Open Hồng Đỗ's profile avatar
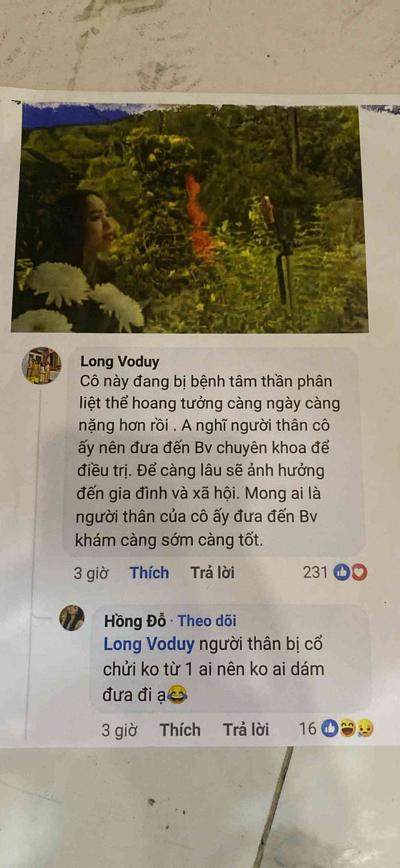Viewport: 400px width, 868px height. point(72,618)
